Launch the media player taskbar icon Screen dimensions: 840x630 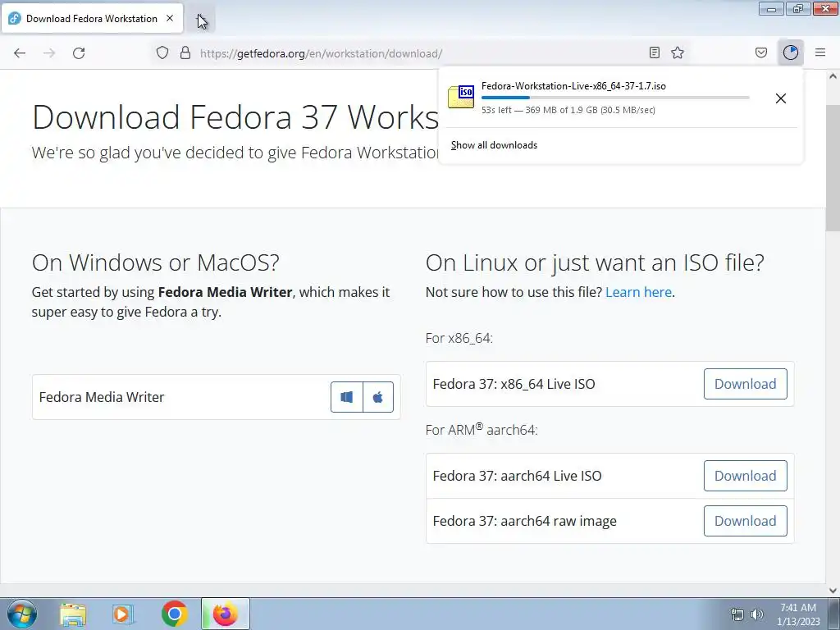(123, 614)
